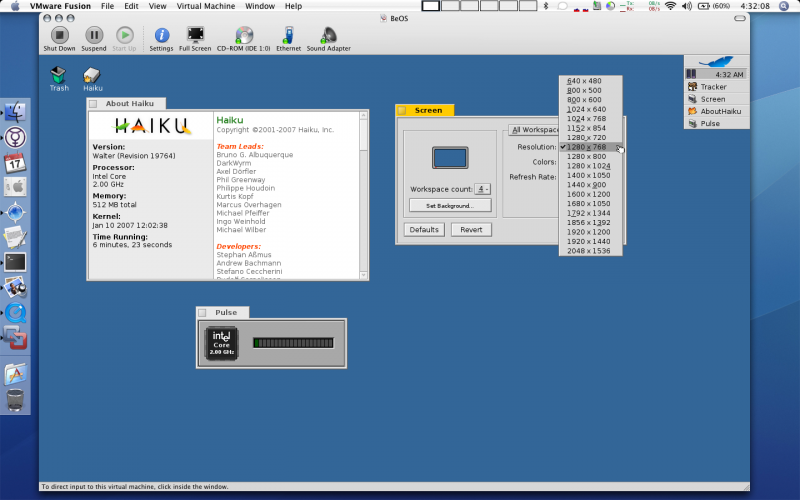The image size is (800, 500).
Task: Click the first Spaces workspace box
Action: pyautogui.click(x=431, y=6)
